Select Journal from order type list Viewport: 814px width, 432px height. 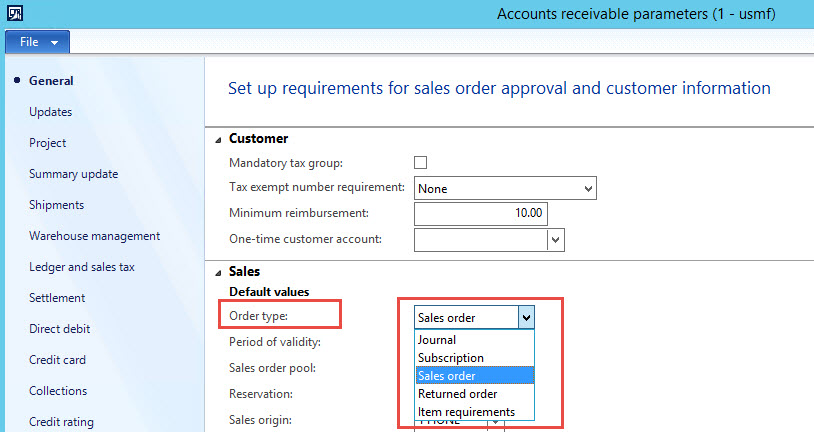(x=437, y=340)
